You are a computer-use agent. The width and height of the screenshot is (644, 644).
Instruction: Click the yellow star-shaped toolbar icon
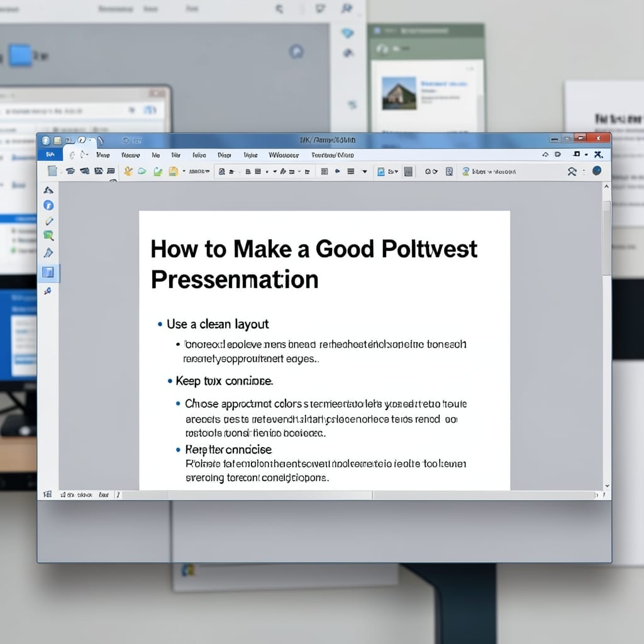point(128,171)
